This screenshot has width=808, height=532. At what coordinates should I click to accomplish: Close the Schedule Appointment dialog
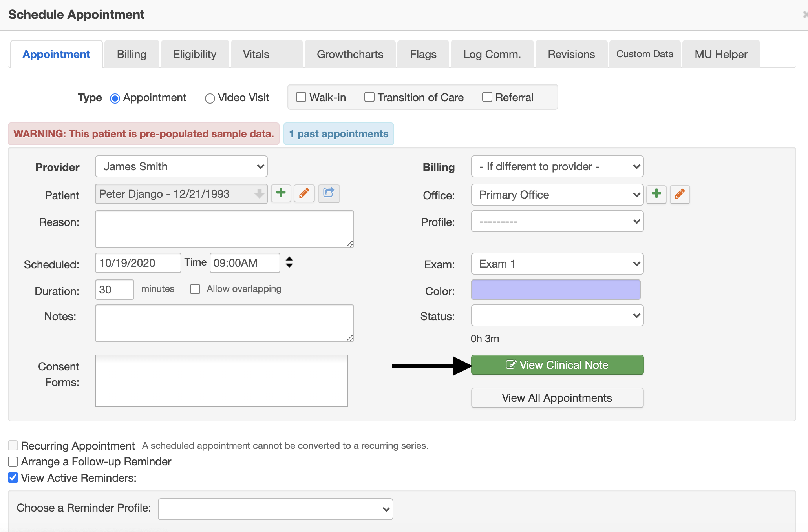[x=805, y=15]
